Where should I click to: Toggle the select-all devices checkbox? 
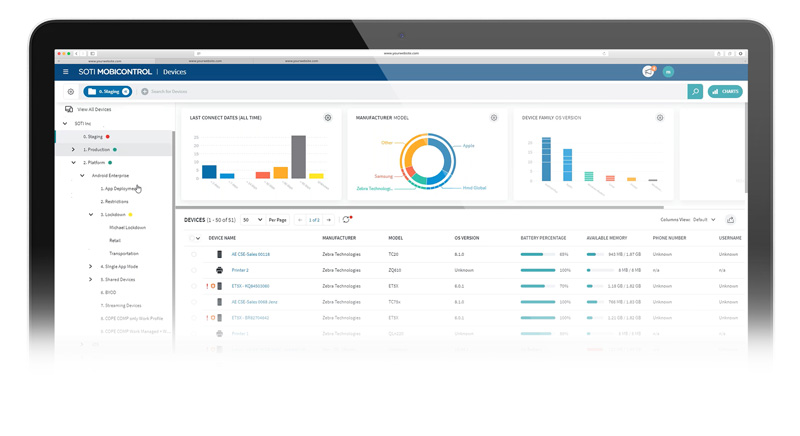point(192,238)
